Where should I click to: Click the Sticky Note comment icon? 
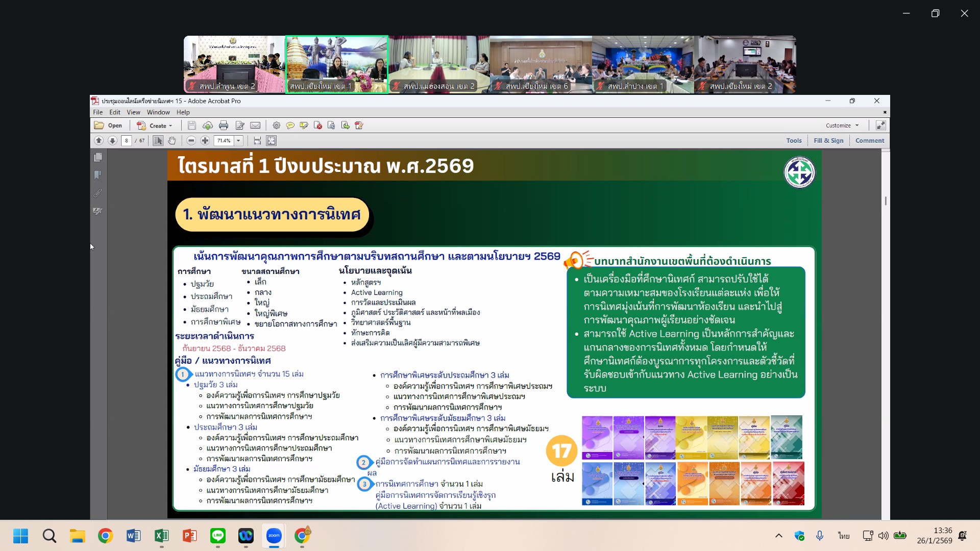tap(290, 126)
